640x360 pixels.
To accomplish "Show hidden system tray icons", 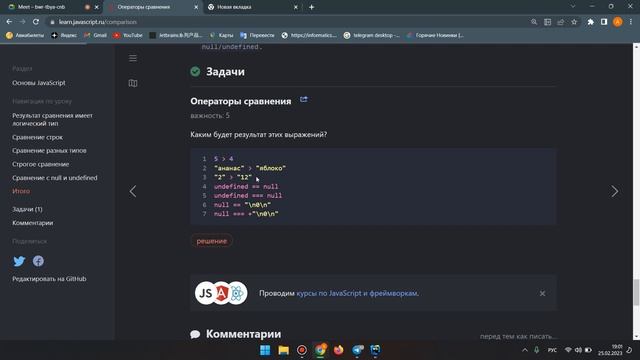I will [x=524, y=350].
